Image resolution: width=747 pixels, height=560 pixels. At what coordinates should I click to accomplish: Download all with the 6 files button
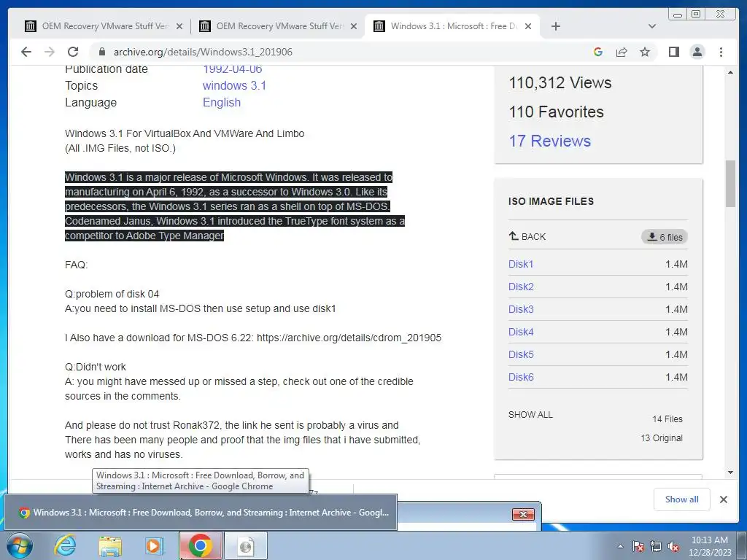pyautogui.click(x=665, y=237)
